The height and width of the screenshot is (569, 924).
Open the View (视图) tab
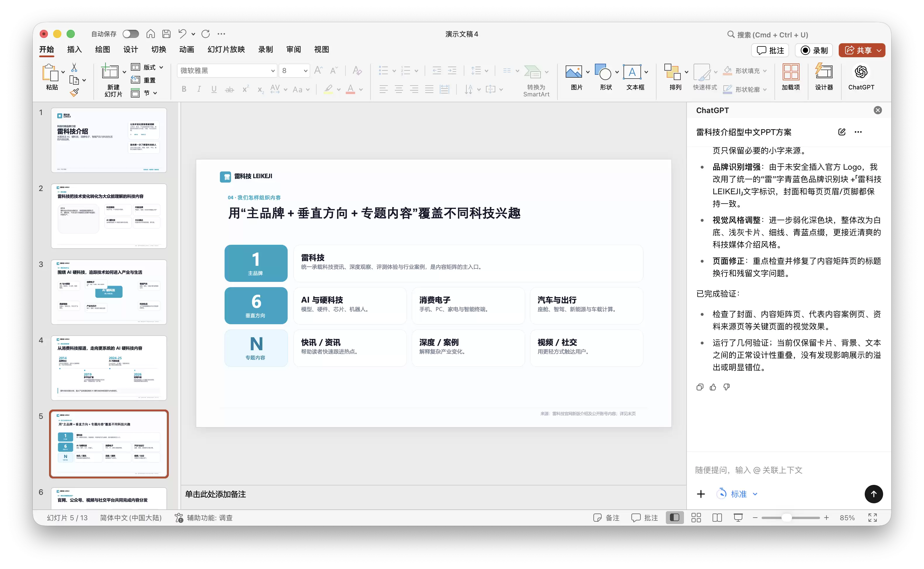tap(322, 50)
